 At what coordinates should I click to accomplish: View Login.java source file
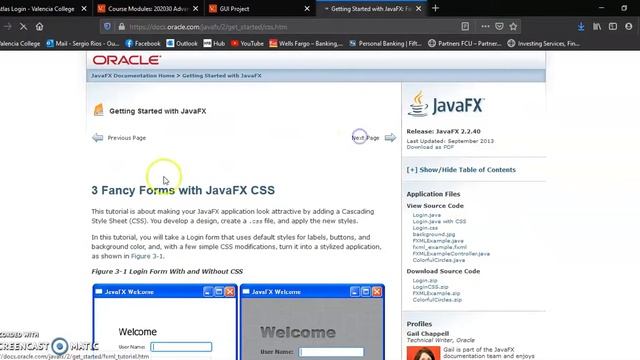click(x=427, y=215)
